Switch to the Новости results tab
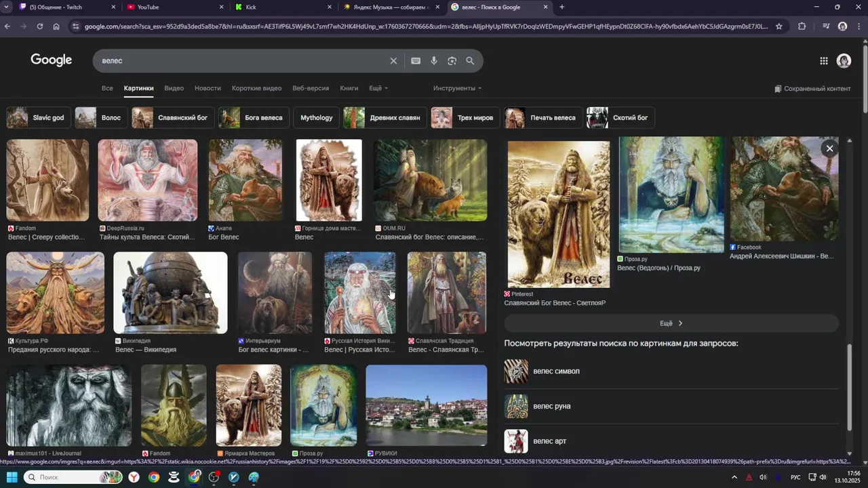 click(208, 88)
